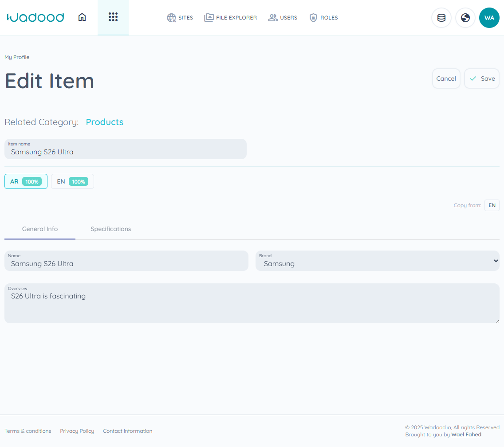Image resolution: width=504 pixels, height=447 pixels.
Task: Open the apps grid menu icon
Action: pos(113,17)
